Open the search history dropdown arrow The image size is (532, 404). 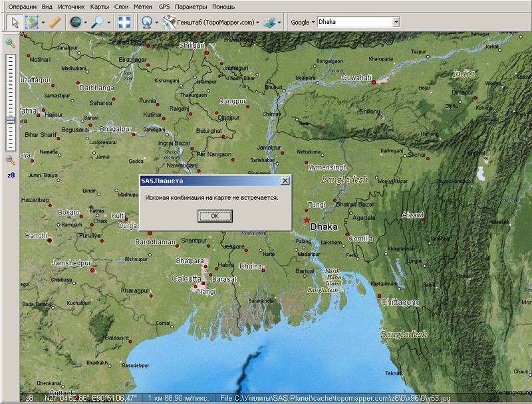click(x=396, y=22)
